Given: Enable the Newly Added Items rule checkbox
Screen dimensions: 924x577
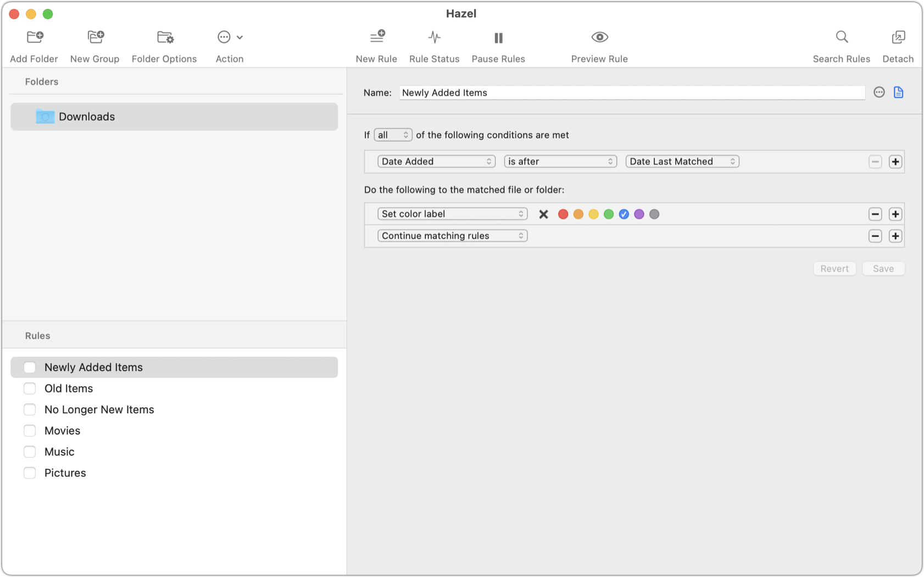Looking at the screenshot, I should tap(30, 367).
